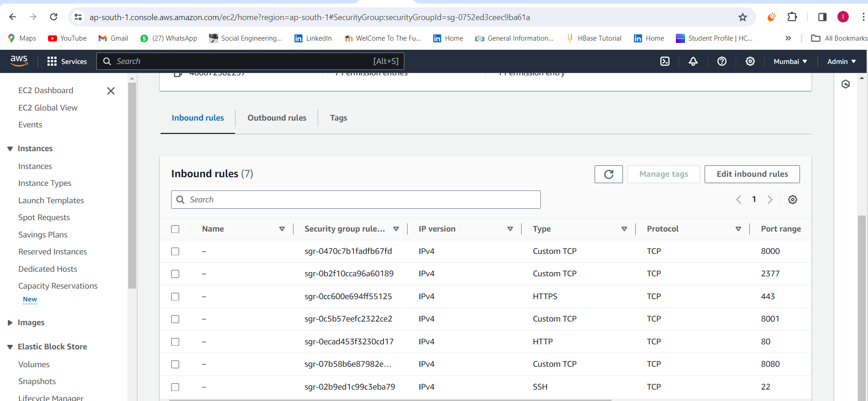Click Edit inbound rules button

pos(752,174)
